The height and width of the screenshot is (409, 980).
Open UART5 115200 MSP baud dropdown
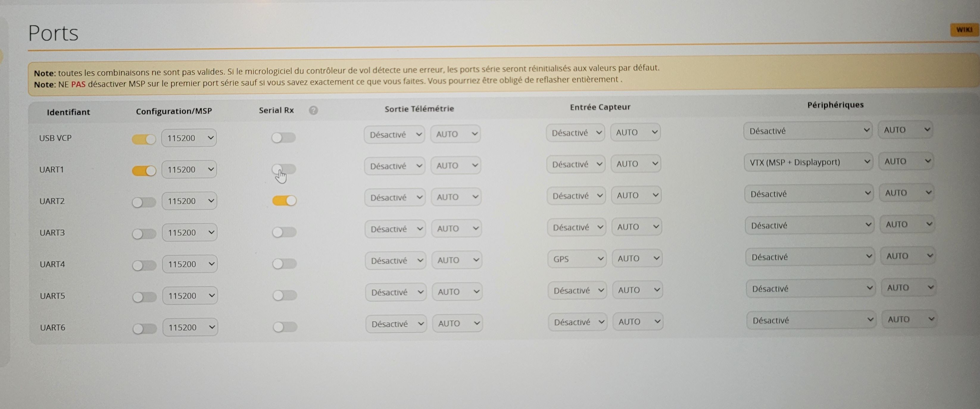click(x=190, y=296)
